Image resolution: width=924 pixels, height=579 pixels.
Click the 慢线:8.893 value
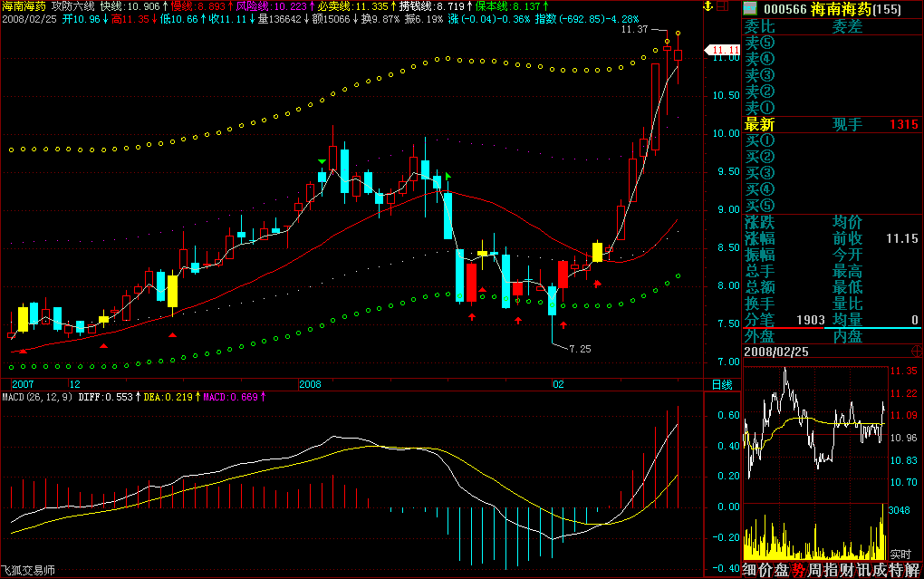[x=198, y=6]
